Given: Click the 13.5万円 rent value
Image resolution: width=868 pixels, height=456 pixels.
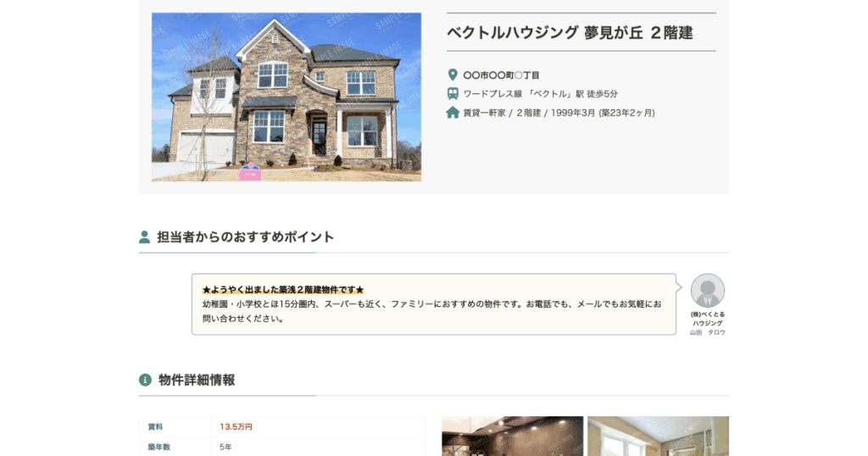Looking at the screenshot, I should (x=236, y=426).
